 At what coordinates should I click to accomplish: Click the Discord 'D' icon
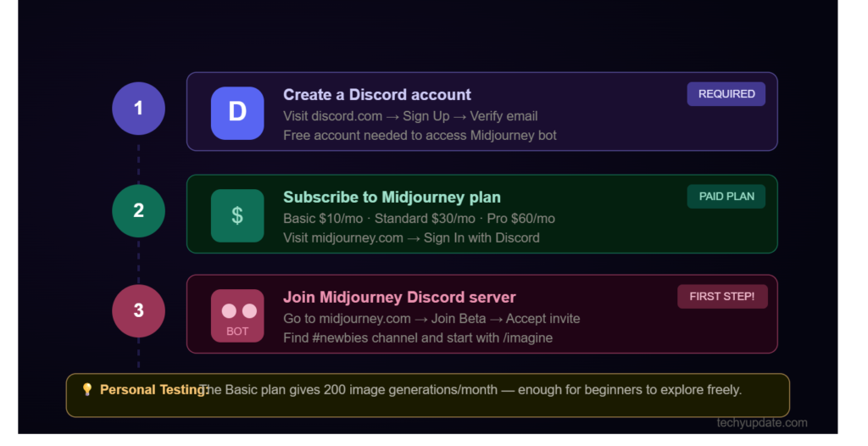[237, 113]
